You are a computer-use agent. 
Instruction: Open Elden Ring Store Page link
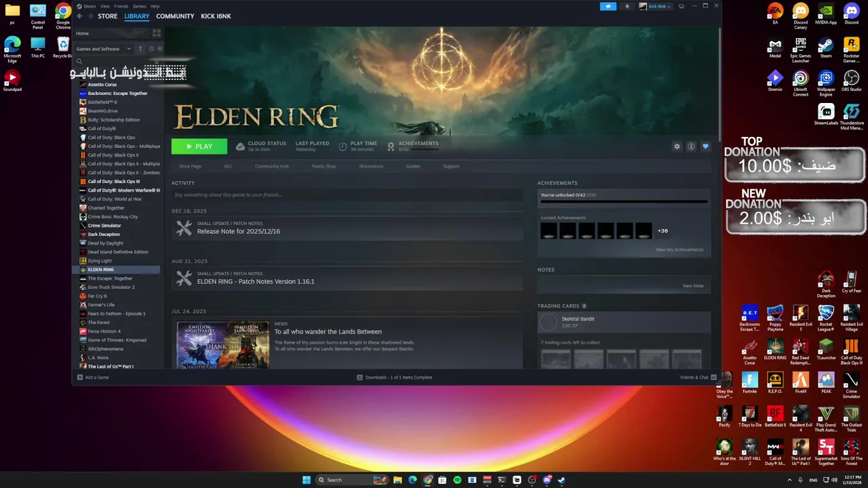tap(190, 166)
